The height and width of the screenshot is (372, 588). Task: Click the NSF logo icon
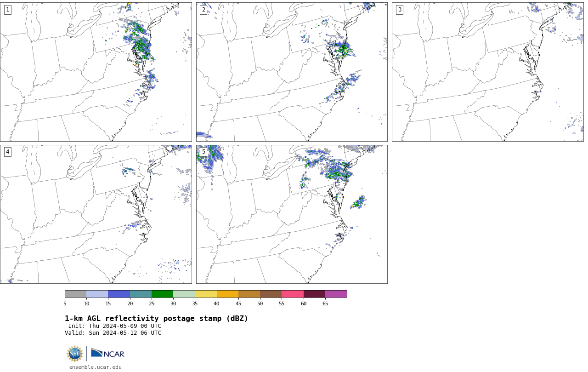point(75,354)
